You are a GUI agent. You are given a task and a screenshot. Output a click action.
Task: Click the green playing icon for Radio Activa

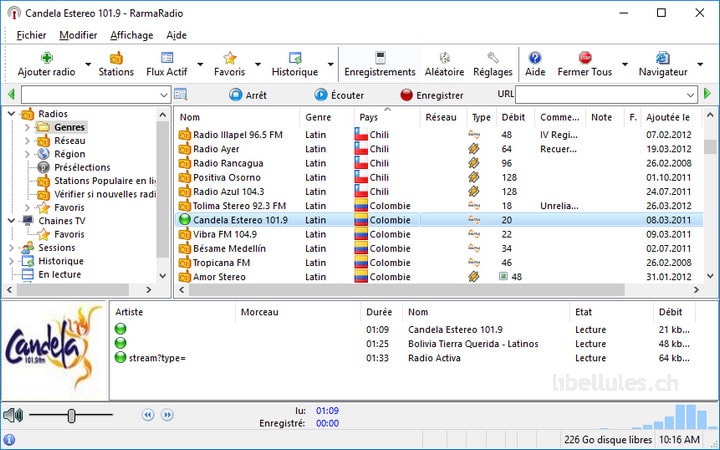pos(120,358)
